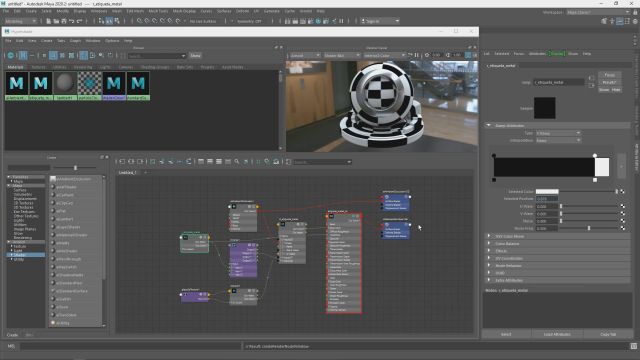Click the Hypershade render toggle icon

(x=11, y=56)
